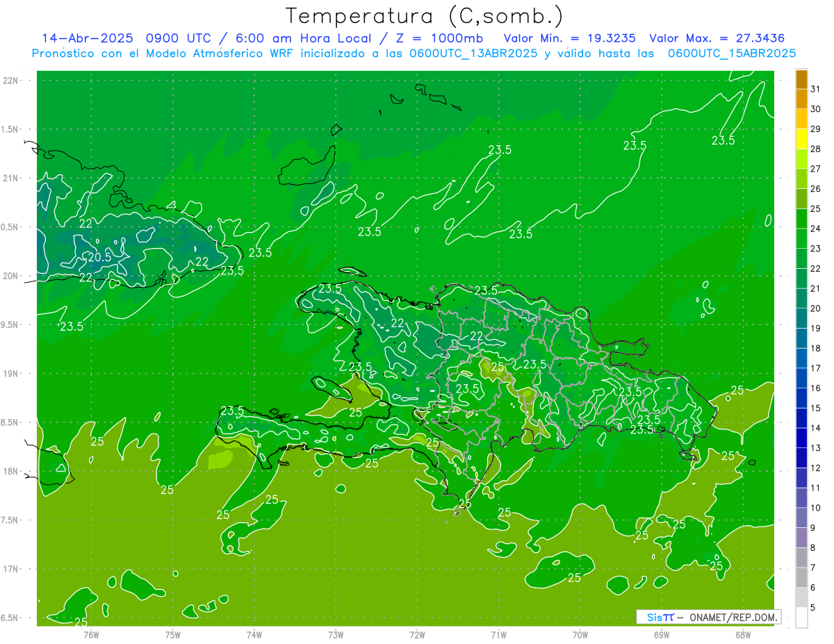Click the legend swatch between 8 and 9
This screenshot has width=834, height=644.
point(802,538)
